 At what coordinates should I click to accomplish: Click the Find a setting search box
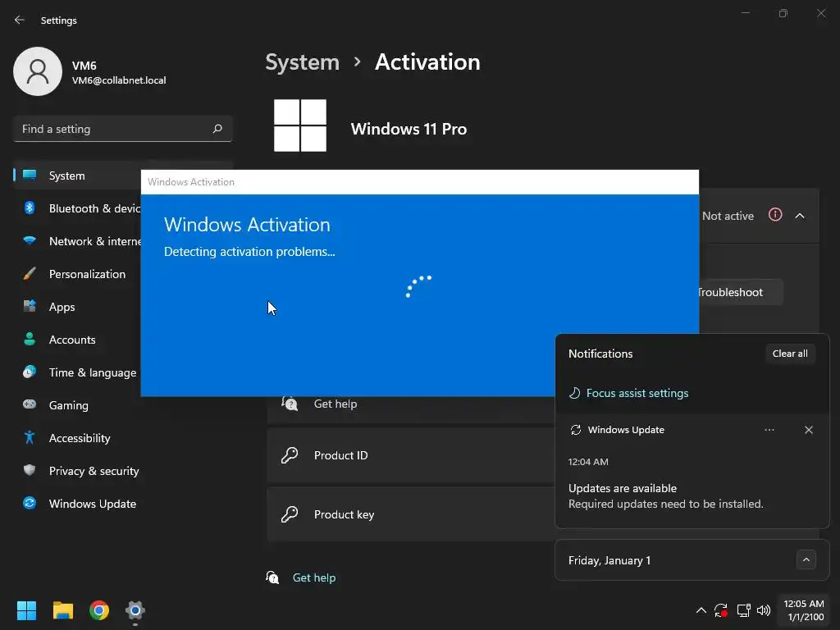pyautogui.click(x=123, y=129)
